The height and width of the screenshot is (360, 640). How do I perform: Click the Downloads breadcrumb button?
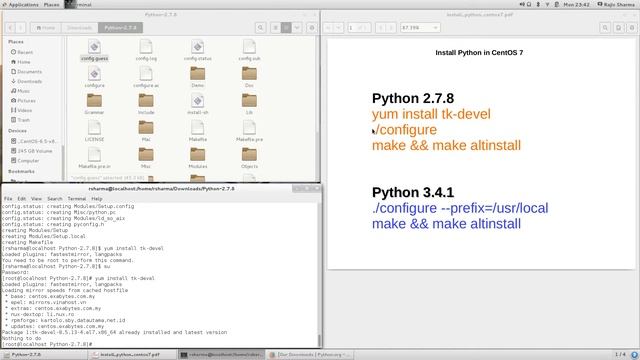pos(80,28)
